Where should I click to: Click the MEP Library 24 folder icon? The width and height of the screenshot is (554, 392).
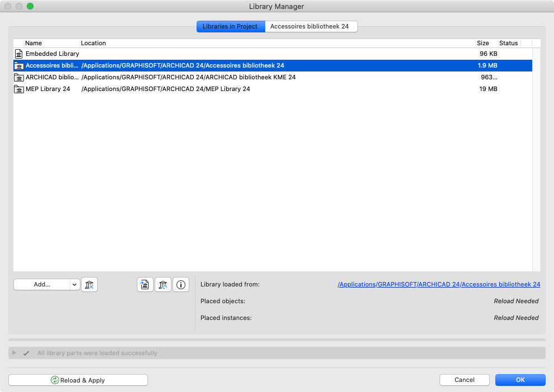point(19,89)
